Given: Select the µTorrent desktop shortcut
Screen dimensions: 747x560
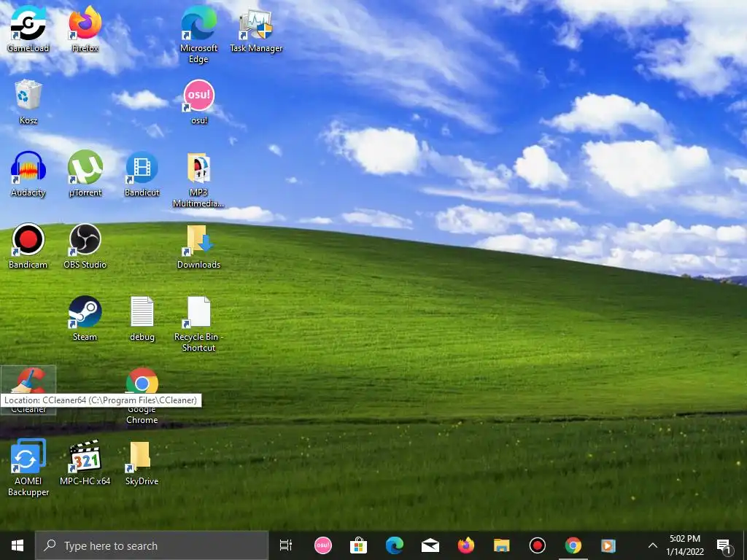Looking at the screenshot, I should pos(85,174).
